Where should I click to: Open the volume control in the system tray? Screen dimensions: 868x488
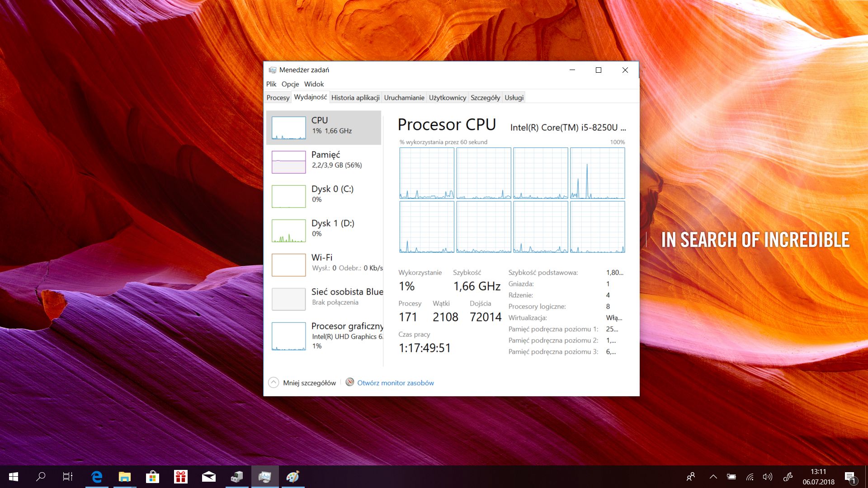point(768,477)
